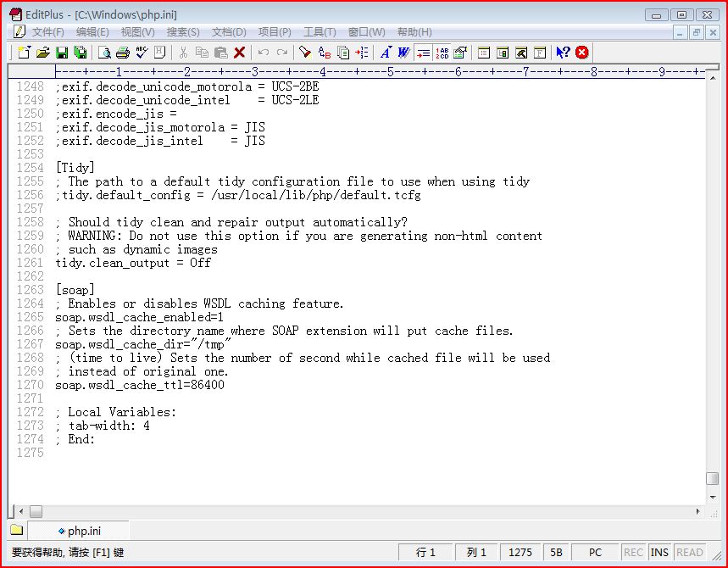Click the Print icon in toolbar

[x=123, y=53]
